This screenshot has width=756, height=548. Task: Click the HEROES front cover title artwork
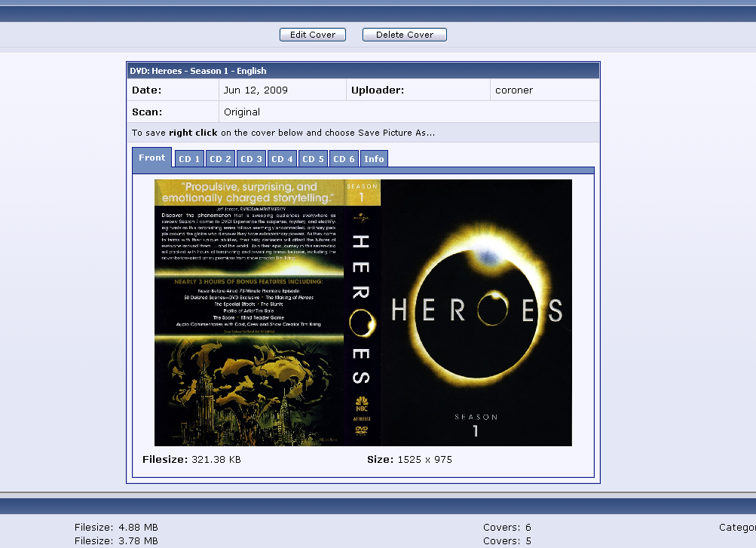[x=476, y=310]
